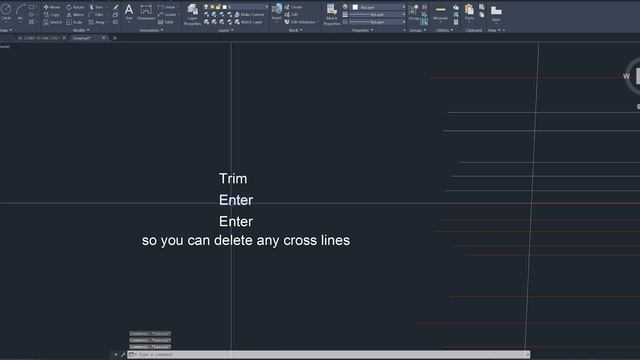Click the Rectangle draw tool
Image resolution: width=640 pixels, height=360 pixels.
click(x=32, y=7)
